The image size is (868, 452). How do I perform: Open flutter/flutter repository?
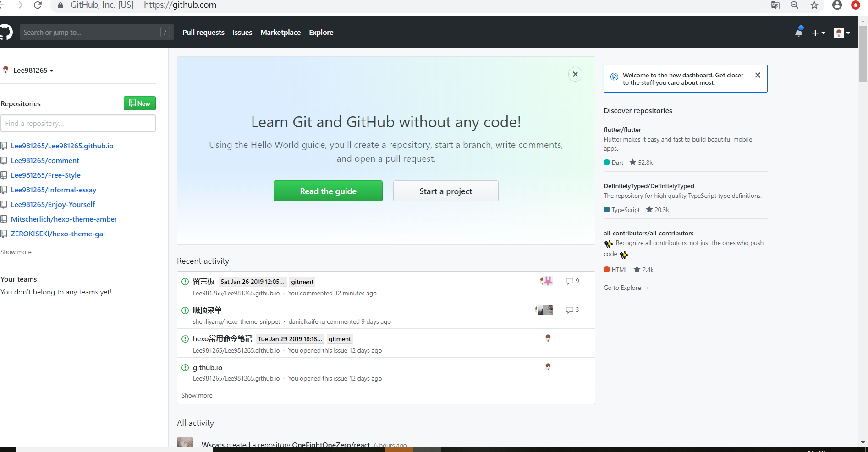coord(622,130)
